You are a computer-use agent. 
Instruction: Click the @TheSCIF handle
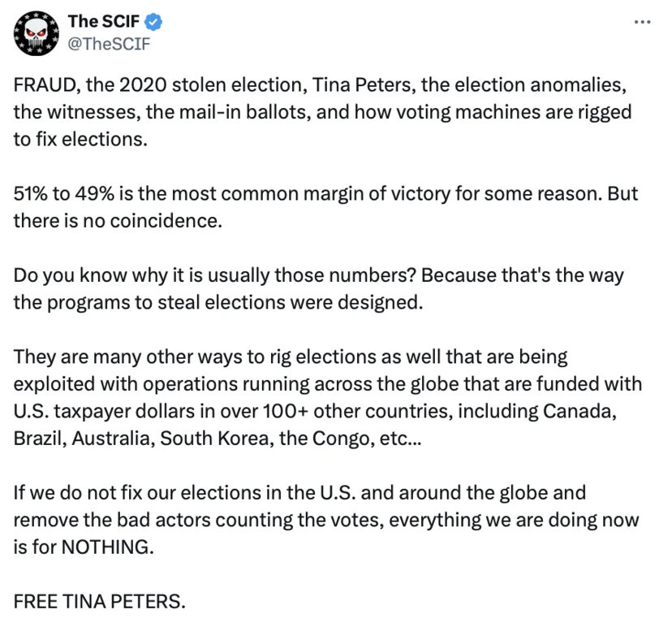109,42
